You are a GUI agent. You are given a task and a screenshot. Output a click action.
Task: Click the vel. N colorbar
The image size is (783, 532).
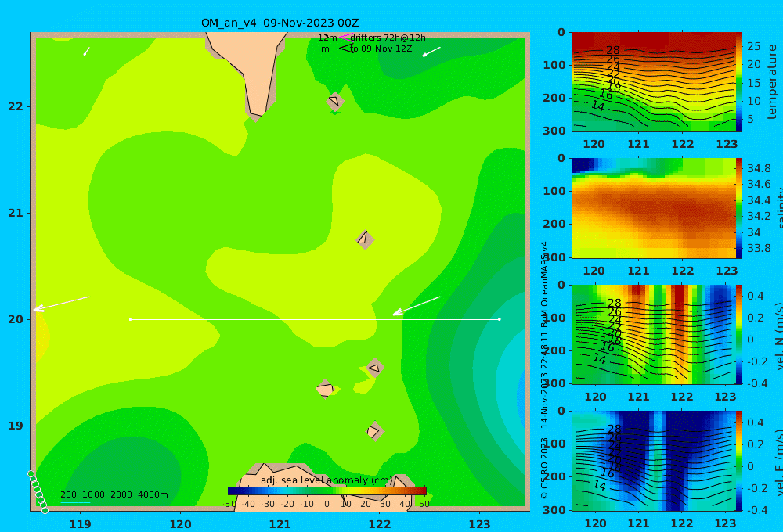tap(739, 334)
